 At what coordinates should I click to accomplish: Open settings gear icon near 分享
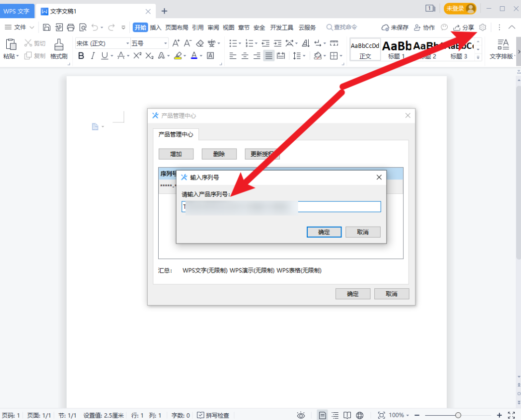[x=483, y=27]
